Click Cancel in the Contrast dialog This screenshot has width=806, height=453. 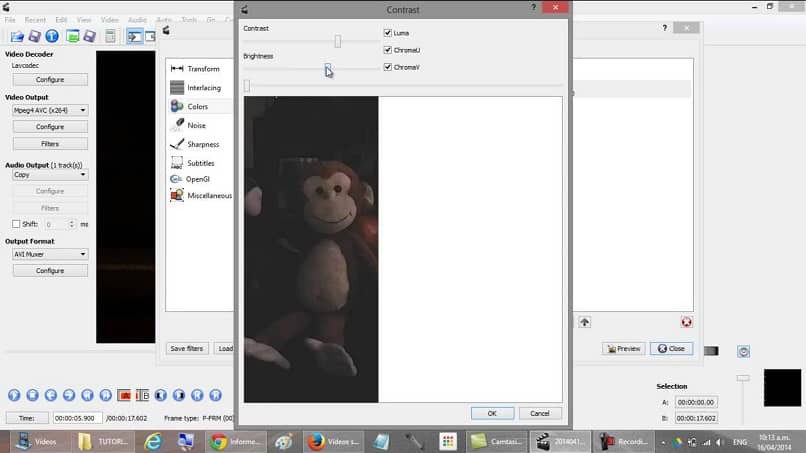click(540, 413)
